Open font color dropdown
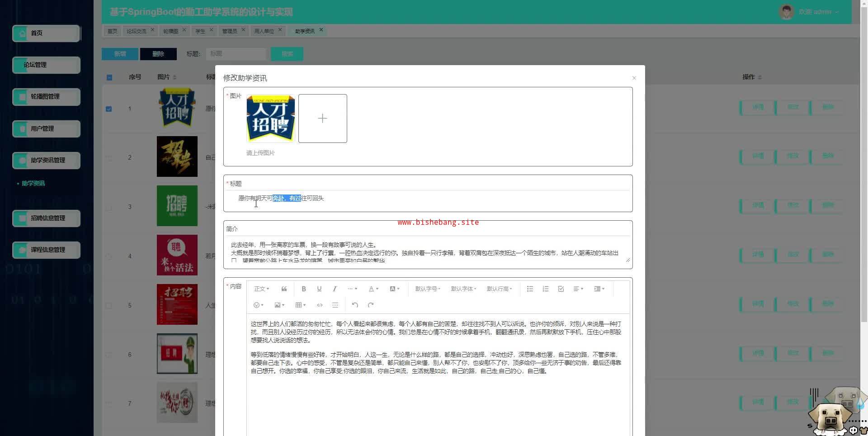Image resolution: width=868 pixels, height=436 pixels. click(373, 289)
